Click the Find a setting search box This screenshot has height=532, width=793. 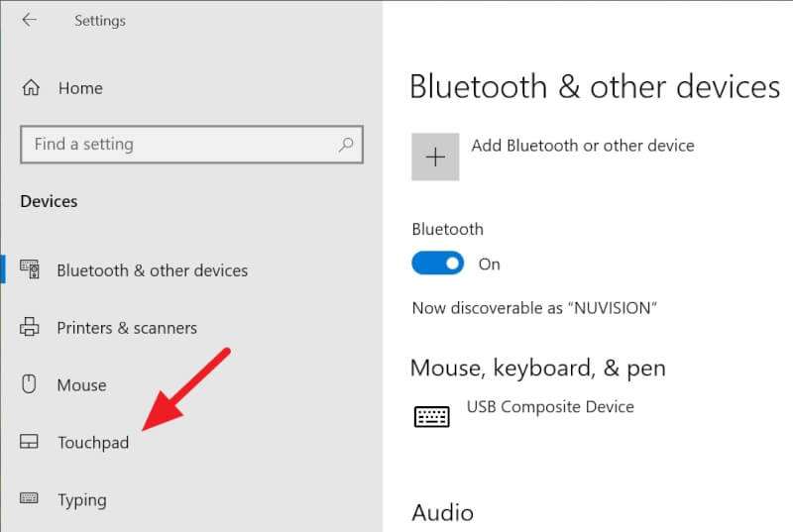coord(178,145)
